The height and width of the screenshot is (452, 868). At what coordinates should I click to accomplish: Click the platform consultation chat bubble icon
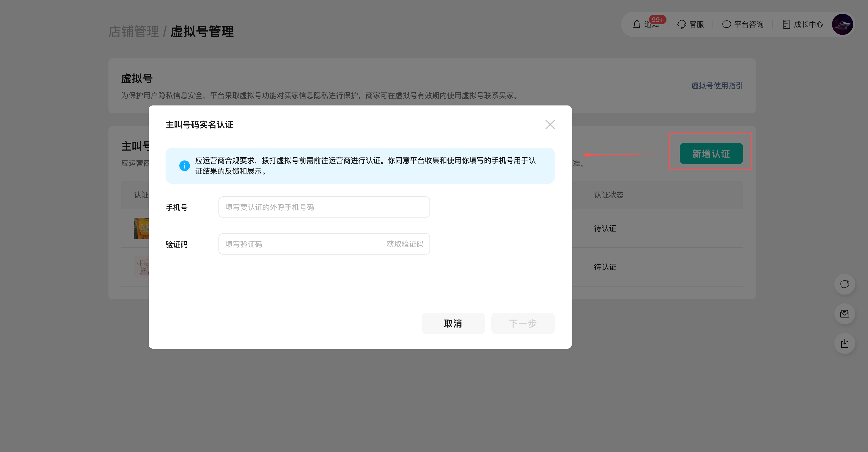click(x=727, y=24)
